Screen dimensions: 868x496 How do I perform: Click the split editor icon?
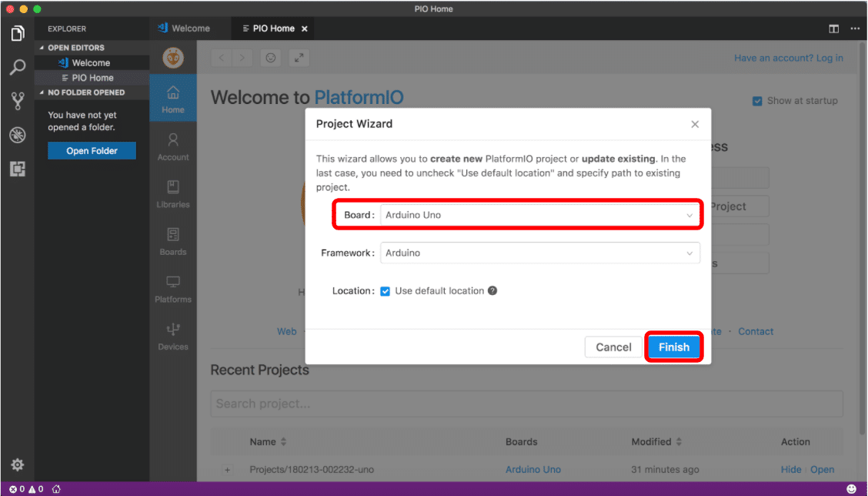[x=833, y=28]
